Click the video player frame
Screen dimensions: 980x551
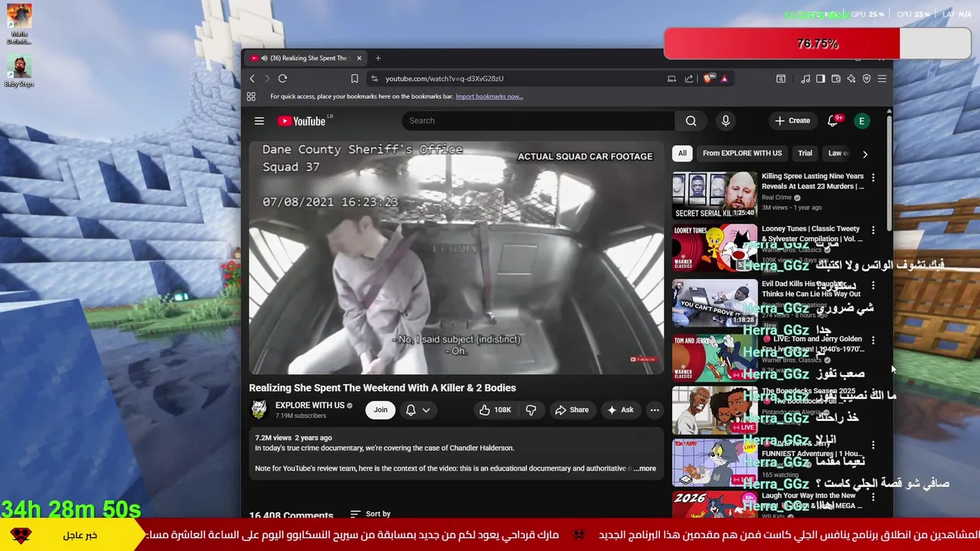pos(456,258)
